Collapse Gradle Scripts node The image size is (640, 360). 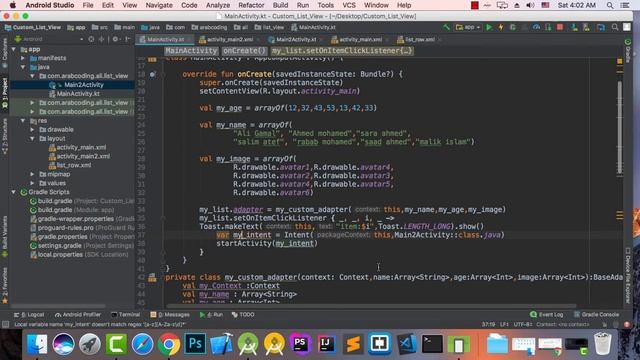tap(14, 192)
